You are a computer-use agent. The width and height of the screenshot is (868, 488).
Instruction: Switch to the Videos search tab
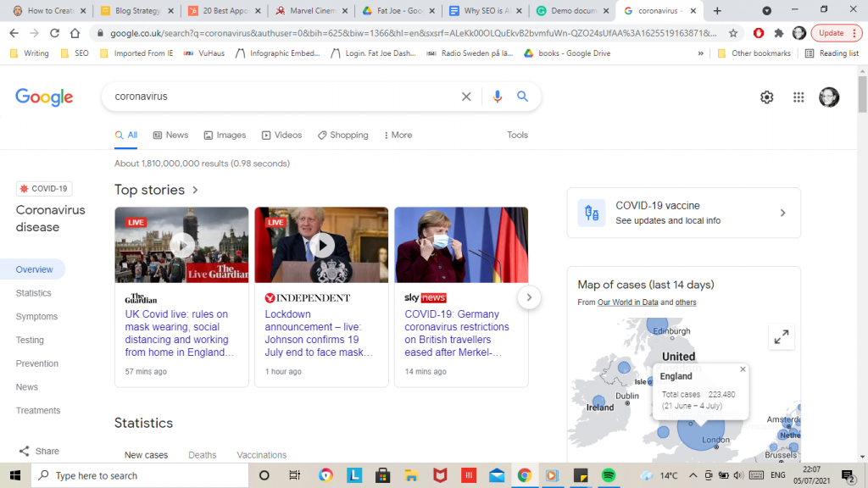tap(281, 135)
